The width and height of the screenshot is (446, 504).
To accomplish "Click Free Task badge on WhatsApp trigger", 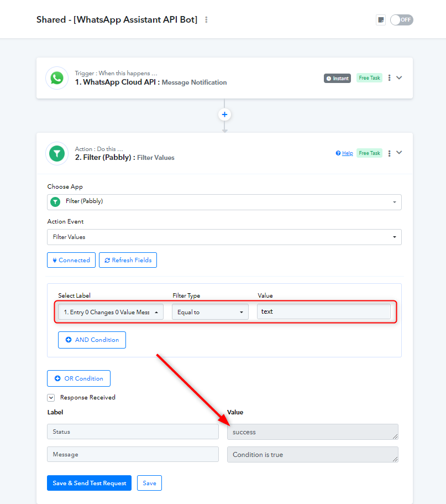I will pos(369,78).
